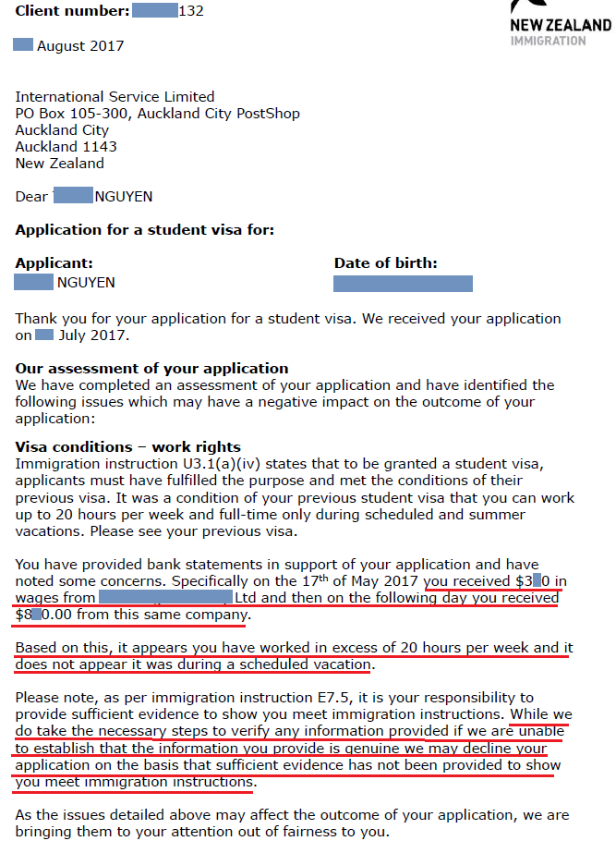The height and width of the screenshot is (841, 616).
Task: Click the New Zealand Immigration logo
Action: [561, 24]
